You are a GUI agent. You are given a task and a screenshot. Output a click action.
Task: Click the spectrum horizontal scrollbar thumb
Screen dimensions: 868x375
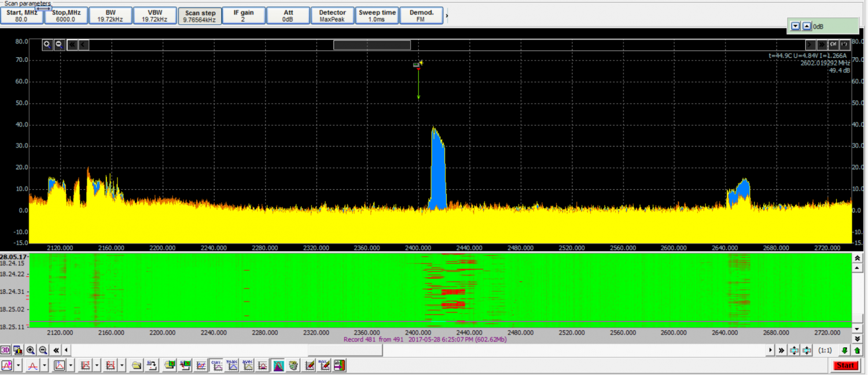[372, 45]
